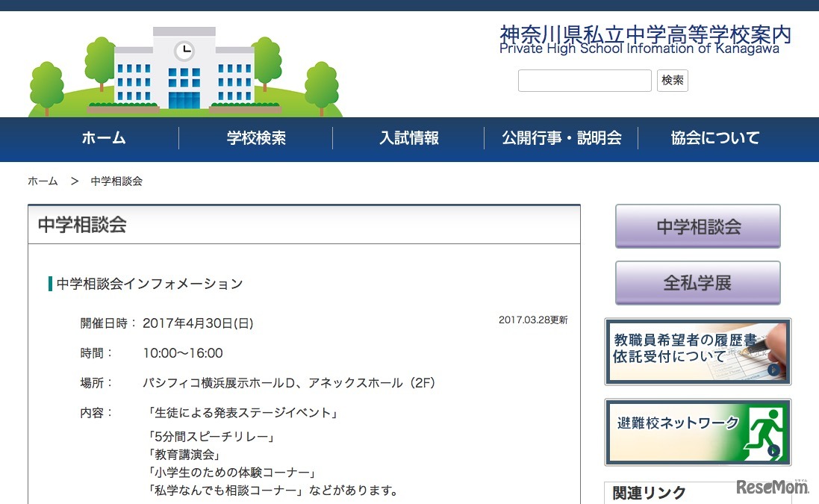819x504 pixels.
Task: Select 協会について in the navigation bar
Action: tap(714, 139)
